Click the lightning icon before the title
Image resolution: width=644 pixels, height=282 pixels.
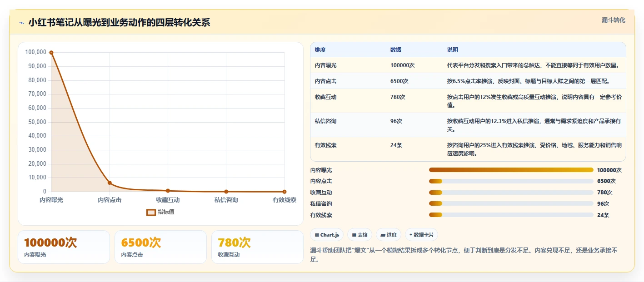[x=21, y=23]
